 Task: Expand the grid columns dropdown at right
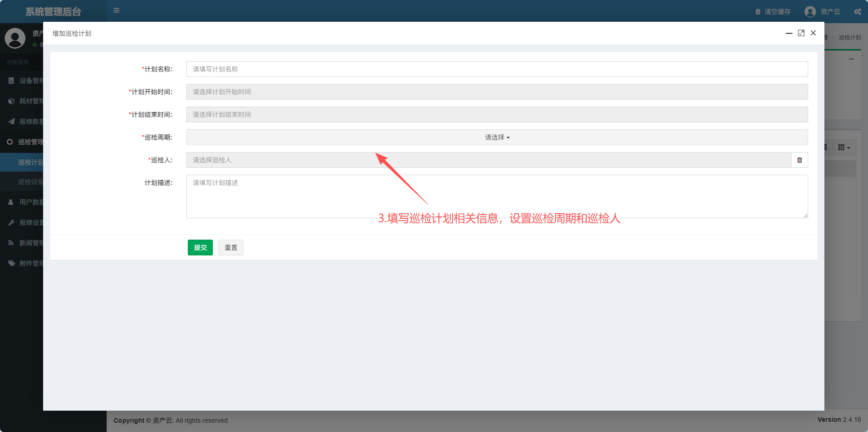(x=844, y=147)
